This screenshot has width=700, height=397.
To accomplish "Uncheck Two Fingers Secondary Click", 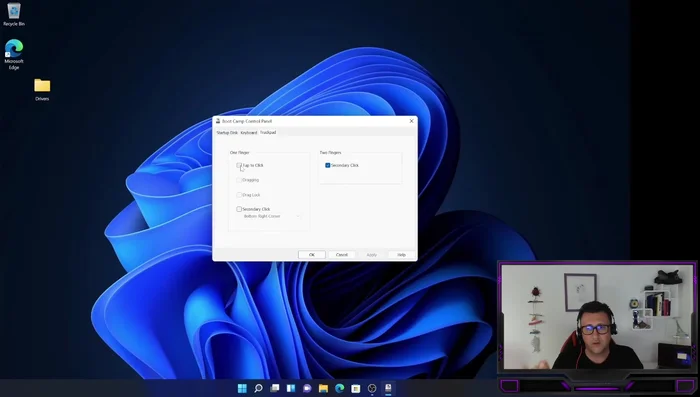I will 328,165.
